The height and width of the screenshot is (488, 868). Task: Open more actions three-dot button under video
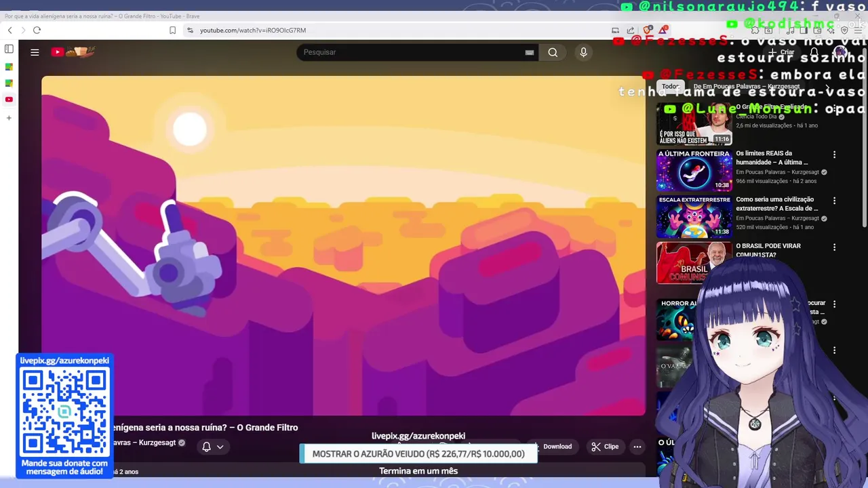click(637, 447)
